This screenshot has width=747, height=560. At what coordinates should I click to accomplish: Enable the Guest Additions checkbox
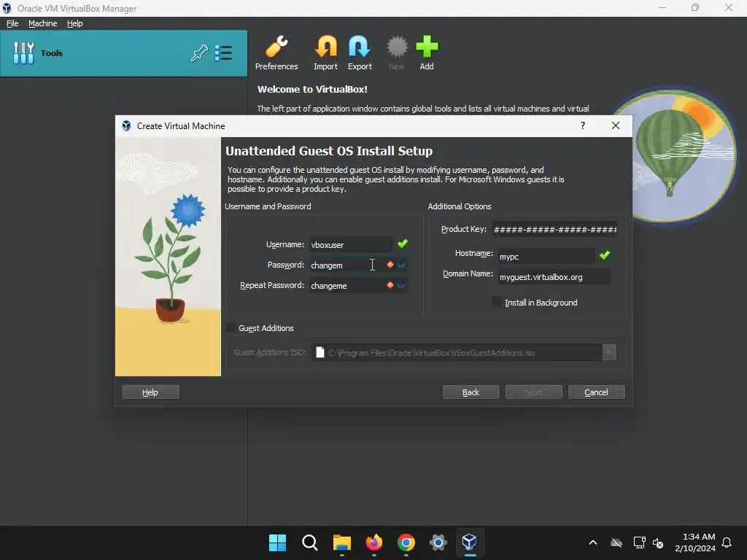click(x=231, y=327)
